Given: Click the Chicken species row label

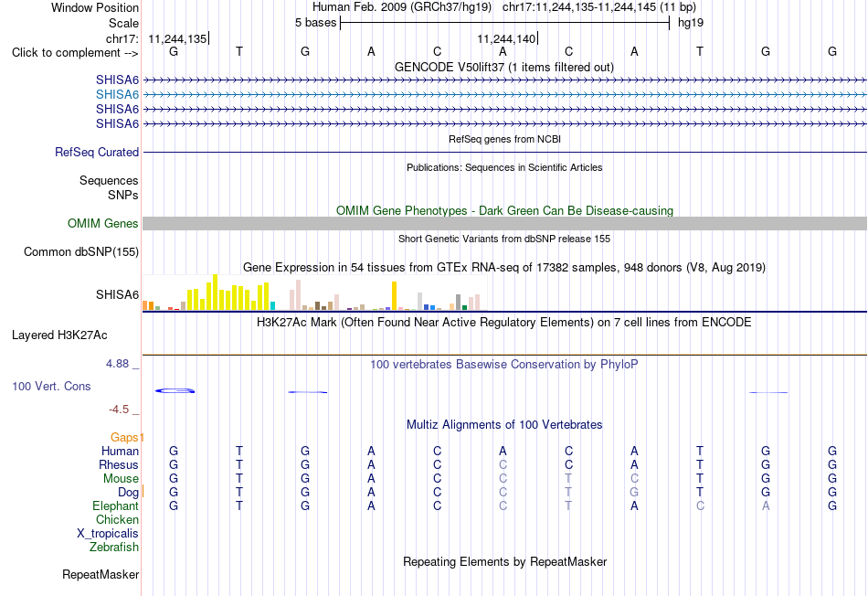Looking at the screenshot, I should click(x=117, y=519).
